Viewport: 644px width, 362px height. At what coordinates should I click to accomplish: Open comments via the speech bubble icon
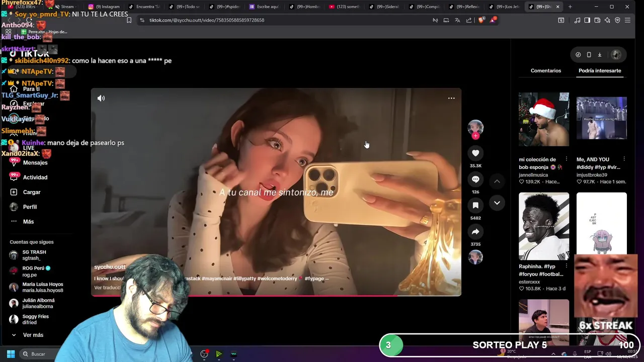pos(475,179)
